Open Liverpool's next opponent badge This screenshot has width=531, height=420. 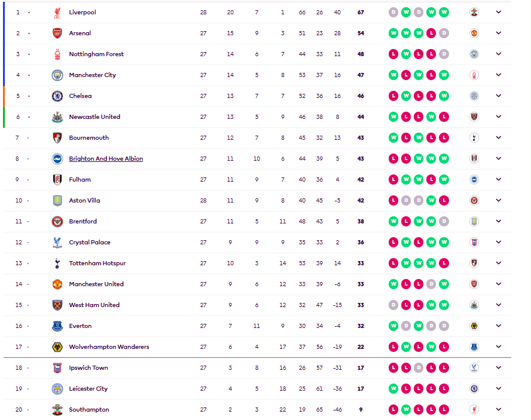click(x=474, y=13)
